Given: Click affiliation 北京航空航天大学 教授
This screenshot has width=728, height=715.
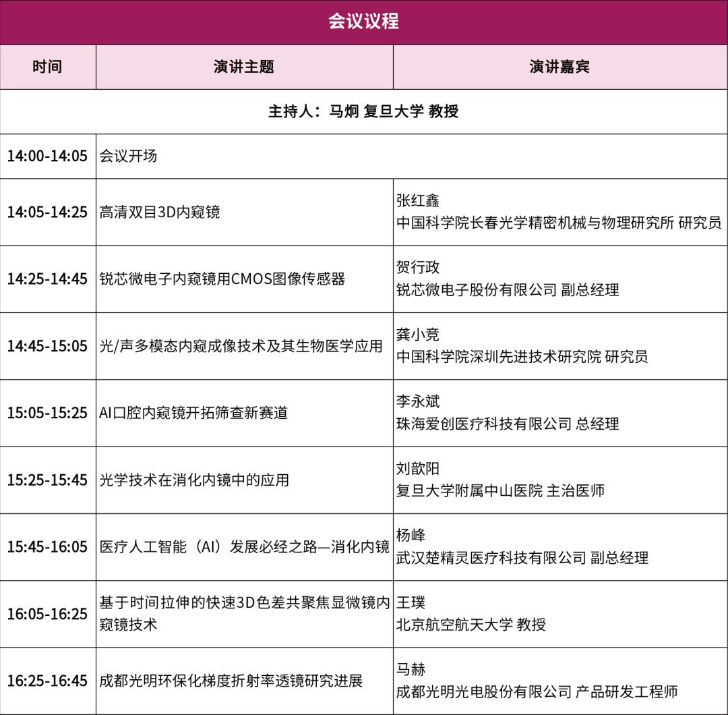Looking at the screenshot, I should click(471, 625).
